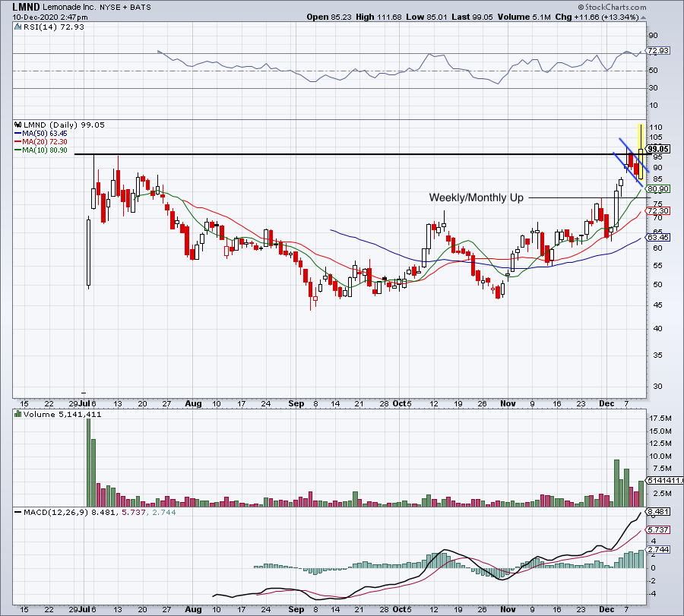Click the LMND (Daily) 99.05 panel label
The height and width of the screenshot is (616, 684).
[x=64, y=125]
